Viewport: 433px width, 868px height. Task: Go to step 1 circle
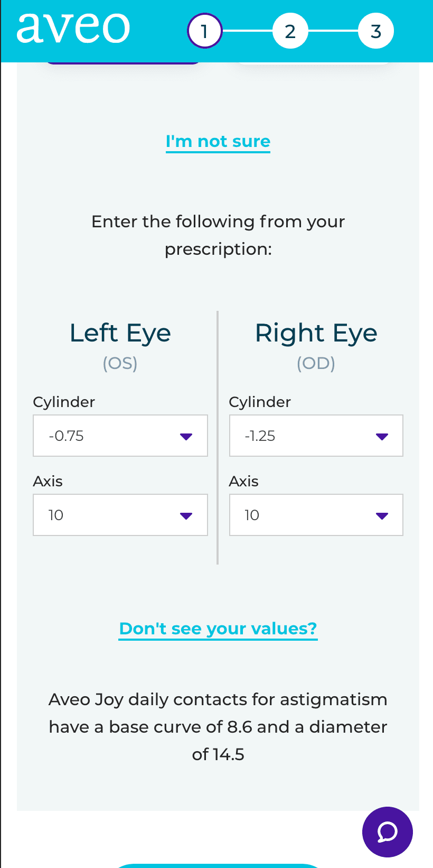click(x=205, y=31)
